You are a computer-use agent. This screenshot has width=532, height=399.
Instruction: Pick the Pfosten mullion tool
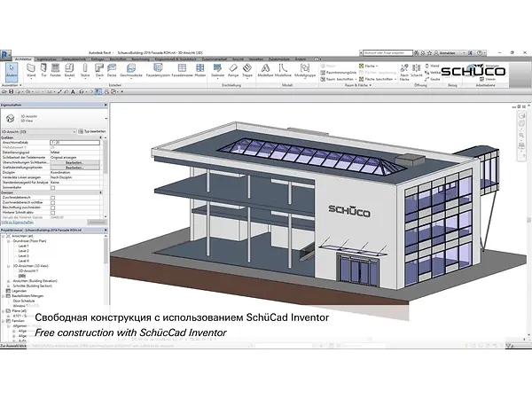coord(200,70)
